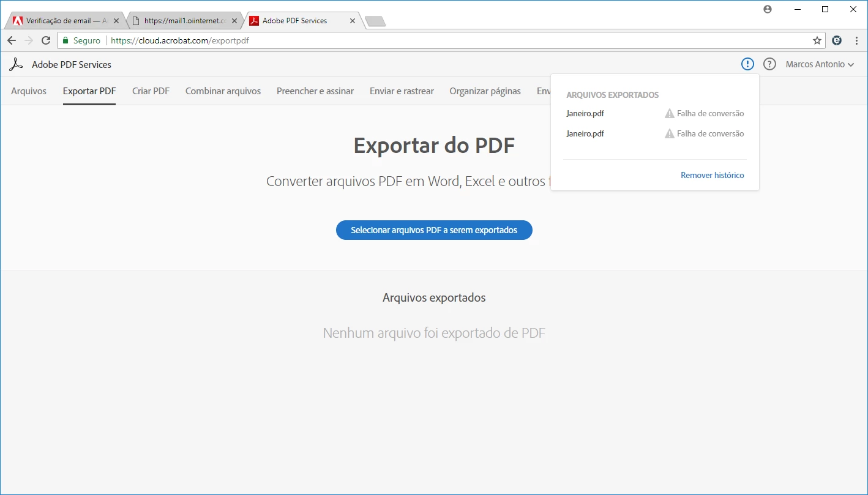Minimize the Chrome window
868x495 pixels.
point(798,9)
